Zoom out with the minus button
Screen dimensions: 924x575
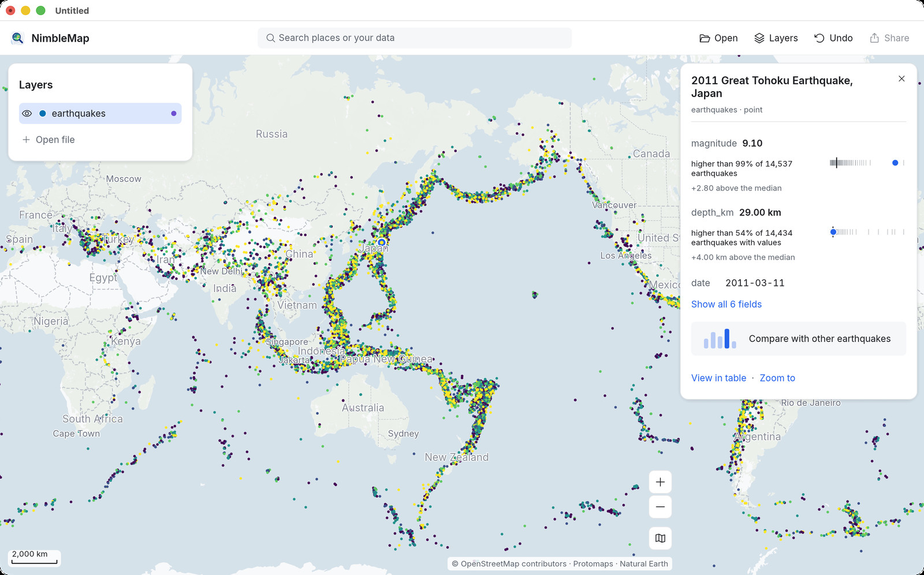[x=660, y=507]
